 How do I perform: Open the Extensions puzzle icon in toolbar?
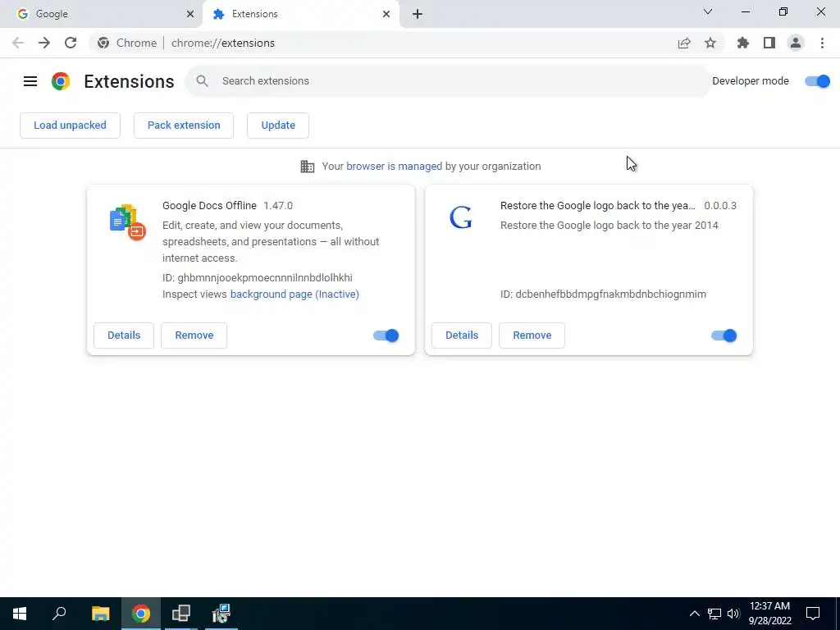[x=742, y=43]
